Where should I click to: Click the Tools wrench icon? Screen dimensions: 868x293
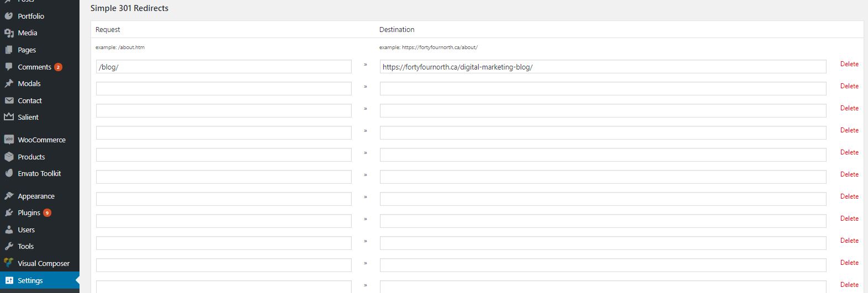point(9,246)
